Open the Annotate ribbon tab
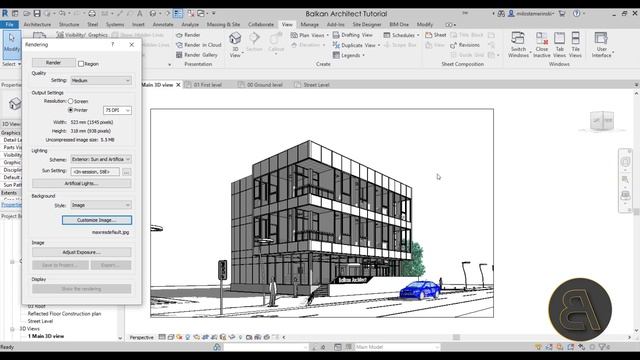 click(x=163, y=24)
